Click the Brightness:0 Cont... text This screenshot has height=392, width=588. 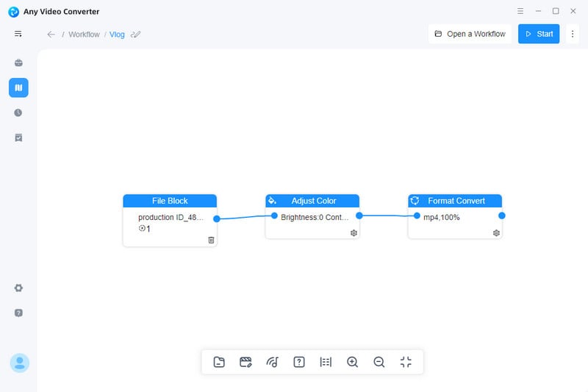click(315, 217)
